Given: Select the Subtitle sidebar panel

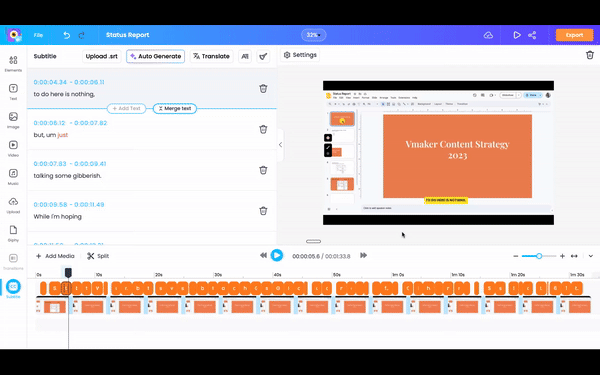Looking at the screenshot, I should 13,289.
